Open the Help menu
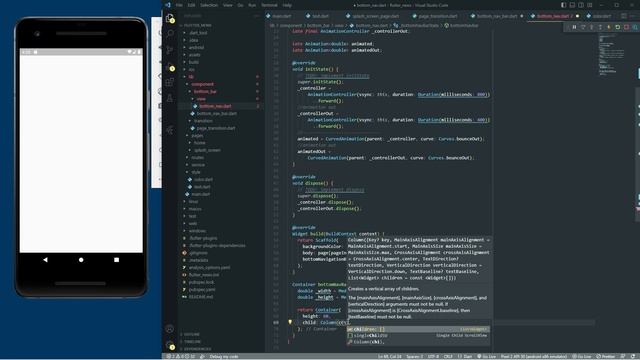Screen dimensions: 640x360 coord(287,5)
